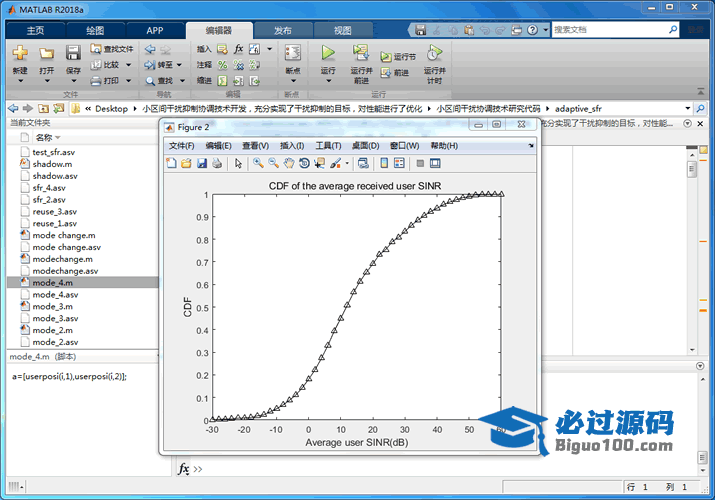Go back using navigation left arrow in ribbon
This screenshot has width=715, height=500.
click(x=150, y=49)
